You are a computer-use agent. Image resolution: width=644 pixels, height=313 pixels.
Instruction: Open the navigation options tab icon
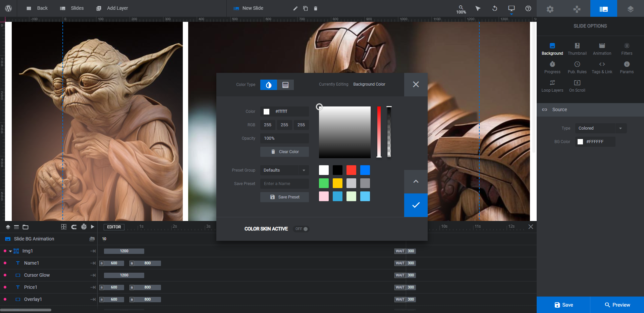[577, 9]
